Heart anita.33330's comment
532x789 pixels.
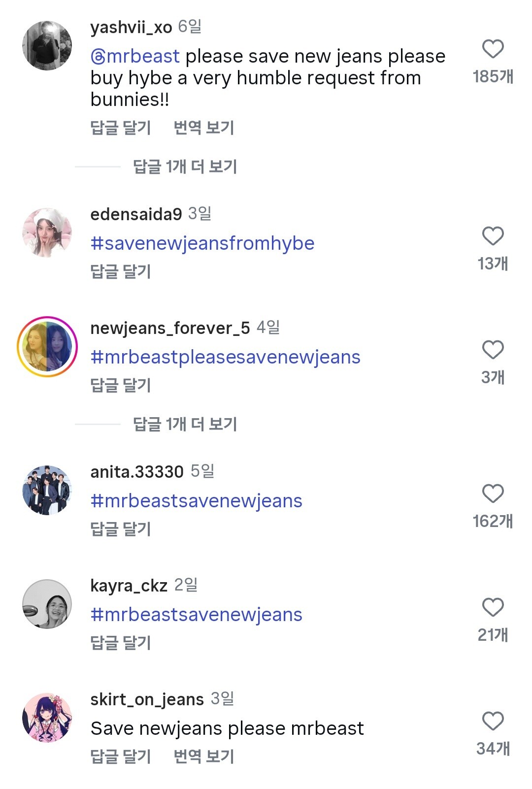pyautogui.click(x=493, y=493)
